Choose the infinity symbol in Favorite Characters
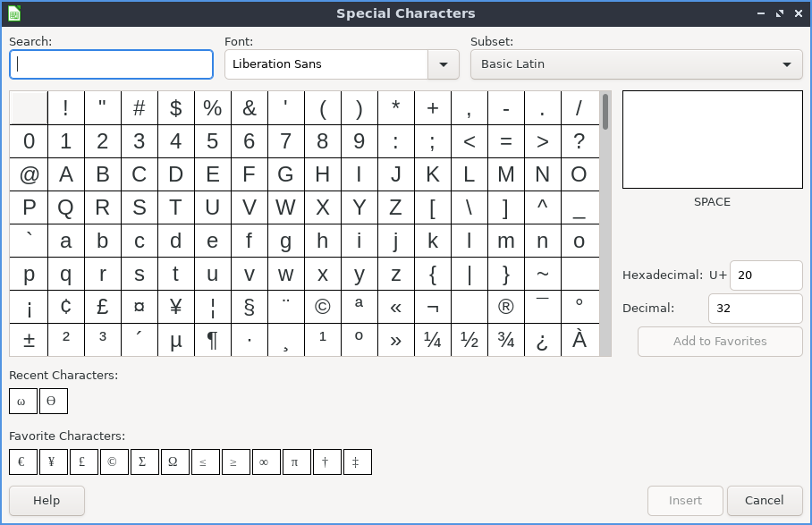The height and width of the screenshot is (525, 812). click(266, 462)
